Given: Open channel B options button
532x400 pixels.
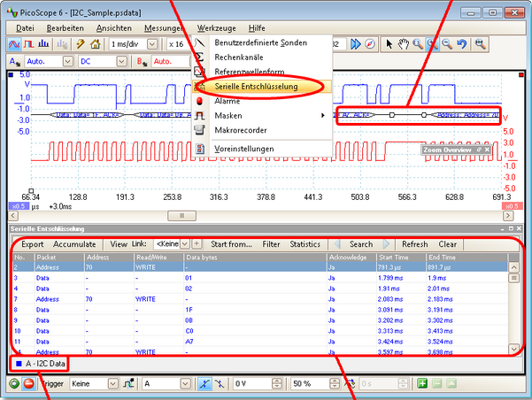Looking at the screenshot, I should (x=142, y=62).
